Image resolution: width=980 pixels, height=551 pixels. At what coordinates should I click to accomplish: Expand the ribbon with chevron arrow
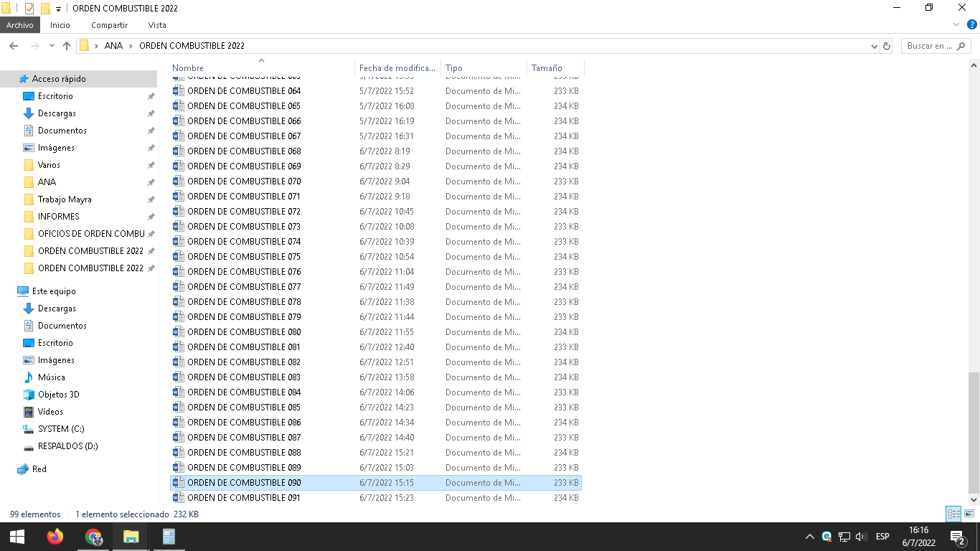tap(956, 25)
